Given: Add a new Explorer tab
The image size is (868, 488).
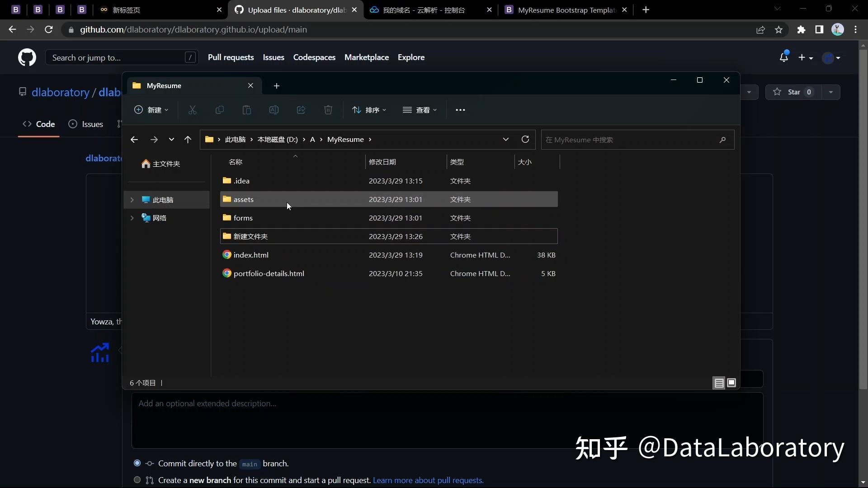Looking at the screenshot, I should tap(277, 86).
